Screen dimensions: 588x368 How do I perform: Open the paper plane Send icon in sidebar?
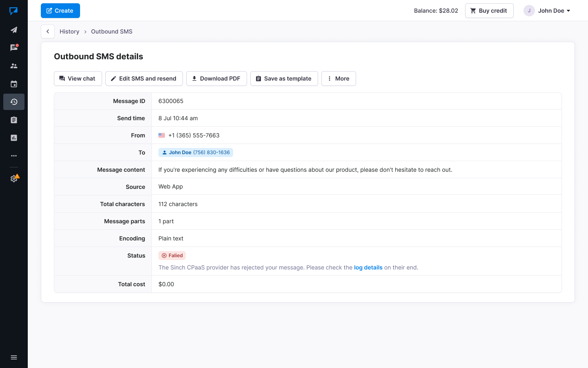pos(14,30)
